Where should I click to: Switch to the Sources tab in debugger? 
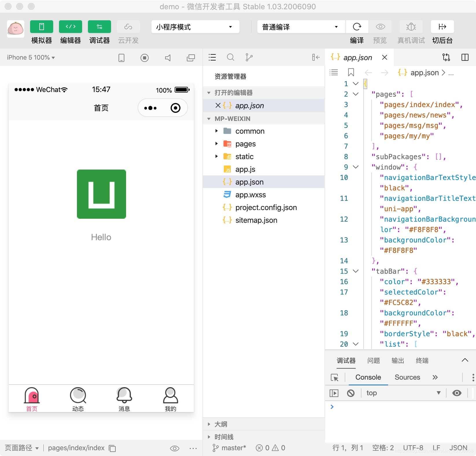pyautogui.click(x=407, y=377)
